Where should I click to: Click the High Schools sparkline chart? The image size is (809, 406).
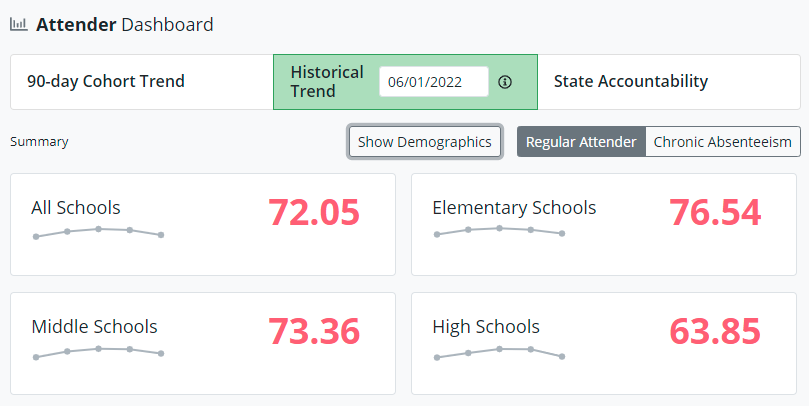tap(498, 352)
